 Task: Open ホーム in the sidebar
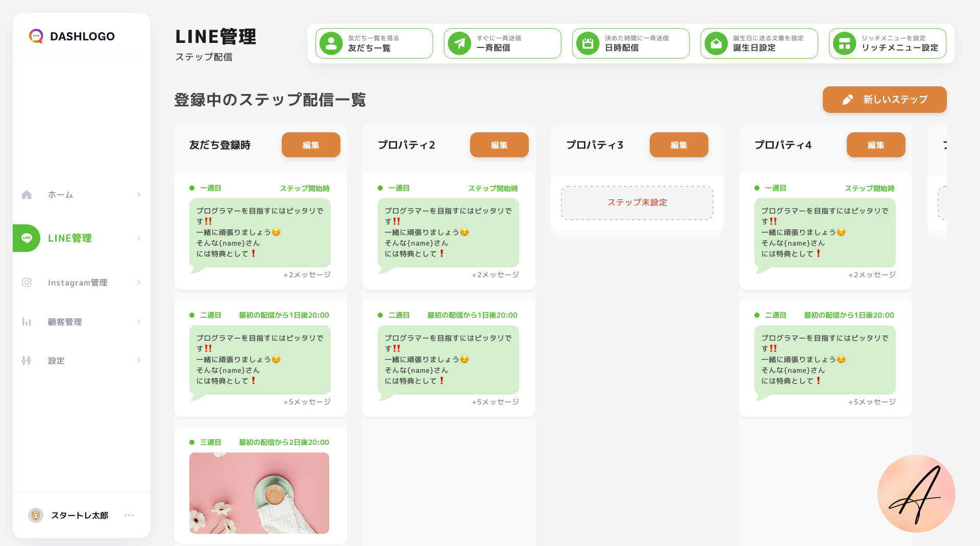[82, 195]
